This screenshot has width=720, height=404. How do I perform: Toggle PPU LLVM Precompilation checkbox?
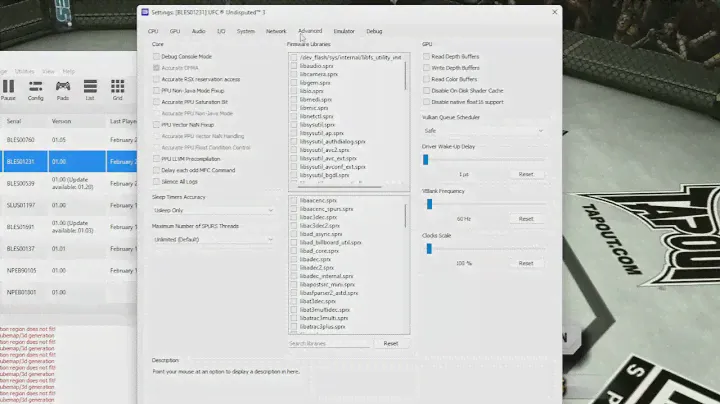click(156, 158)
